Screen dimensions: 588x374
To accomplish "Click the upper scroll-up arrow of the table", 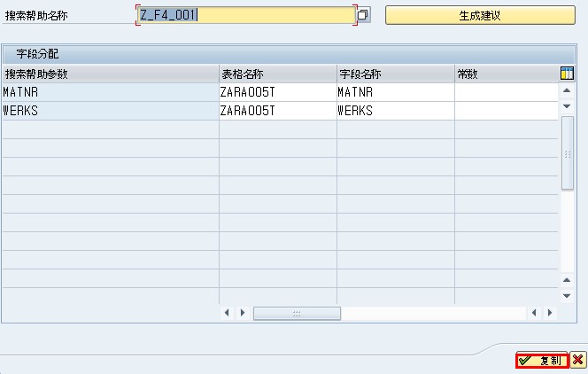I will pos(567,90).
